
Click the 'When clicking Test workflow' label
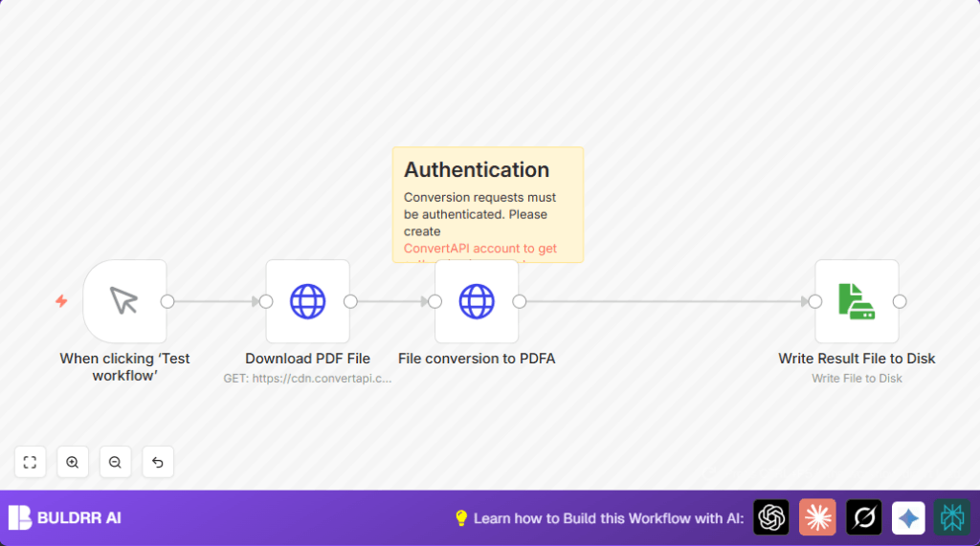coord(125,367)
